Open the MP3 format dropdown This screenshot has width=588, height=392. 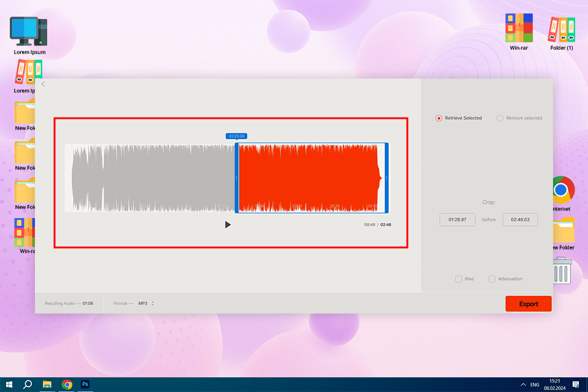tap(146, 303)
